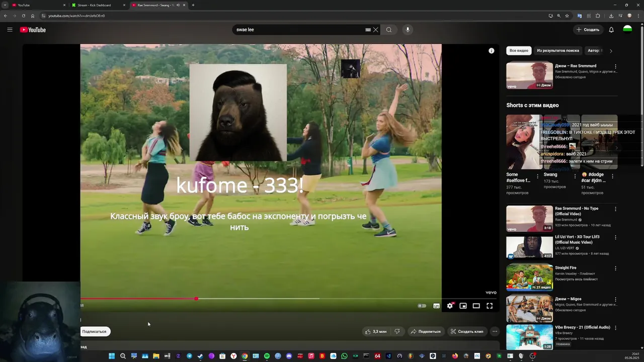The width and height of the screenshot is (644, 362).
Task: Open options for Джем – Rae Sremmurd
Action: (x=615, y=66)
